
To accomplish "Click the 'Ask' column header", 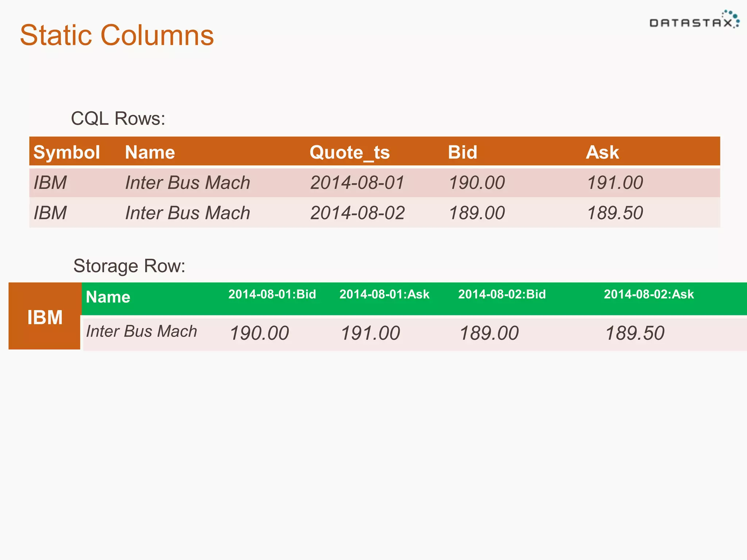I will click(602, 152).
